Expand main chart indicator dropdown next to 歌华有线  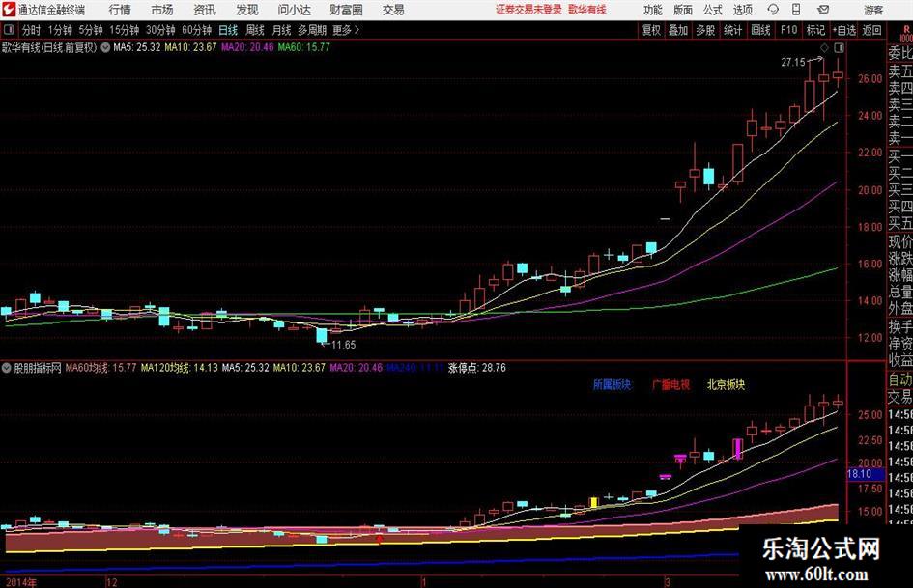[x=105, y=47]
